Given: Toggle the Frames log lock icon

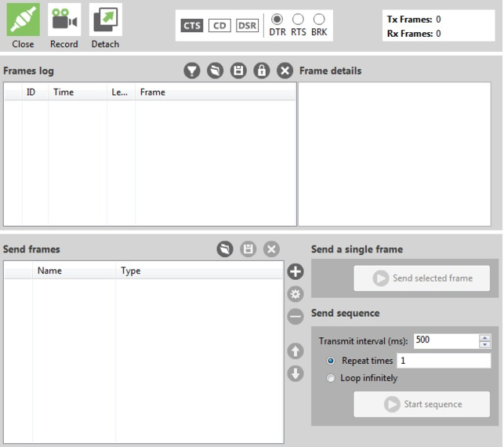Looking at the screenshot, I should pyautogui.click(x=262, y=71).
